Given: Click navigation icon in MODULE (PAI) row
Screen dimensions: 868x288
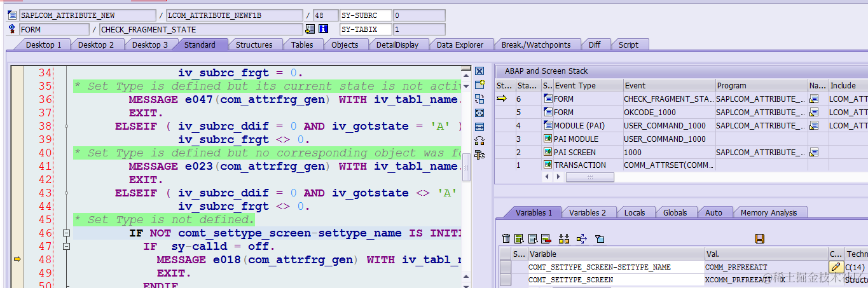Looking at the screenshot, I should click(814, 125).
